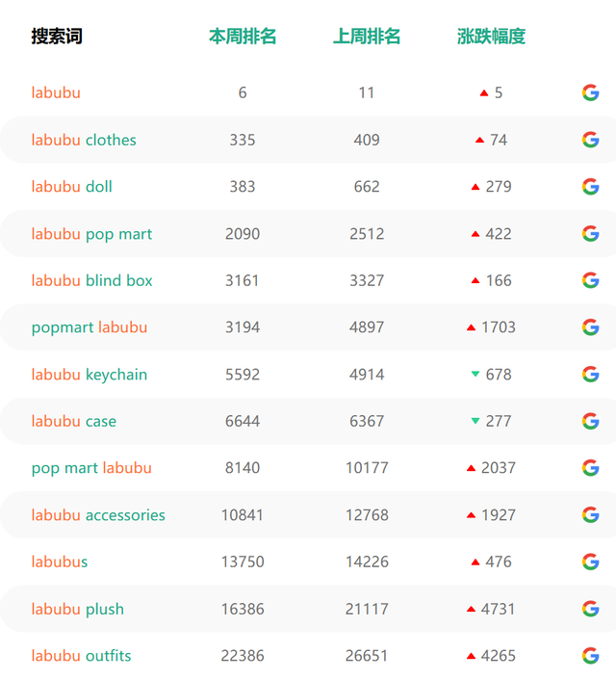The height and width of the screenshot is (679, 616).
Task: Open the labubu doll keyword link
Action: tap(72, 187)
